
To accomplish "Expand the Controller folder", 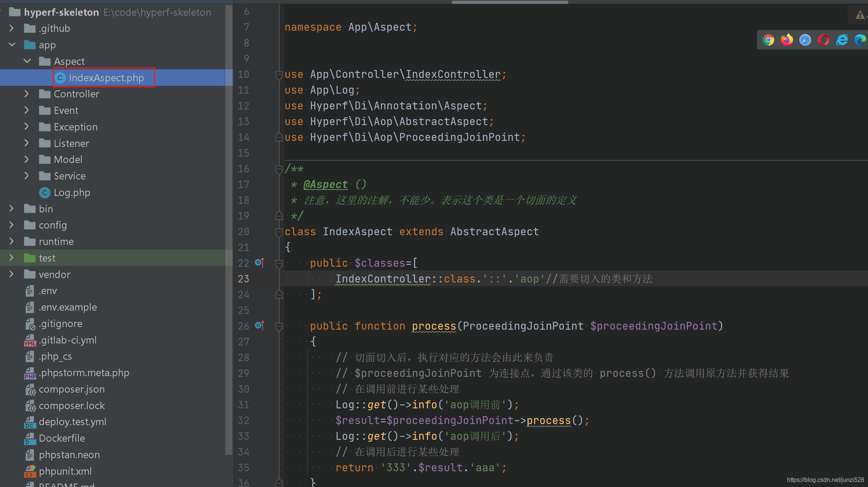I will (x=27, y=94).
